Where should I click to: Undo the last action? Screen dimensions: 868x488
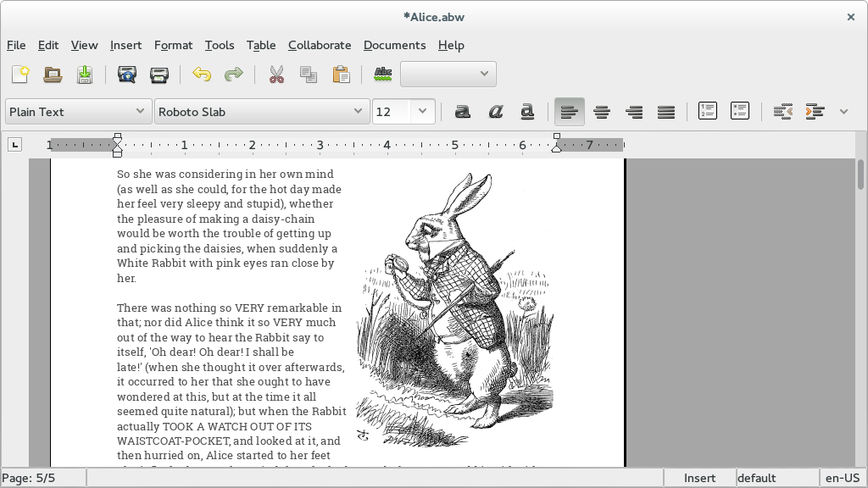click(202, 75)
